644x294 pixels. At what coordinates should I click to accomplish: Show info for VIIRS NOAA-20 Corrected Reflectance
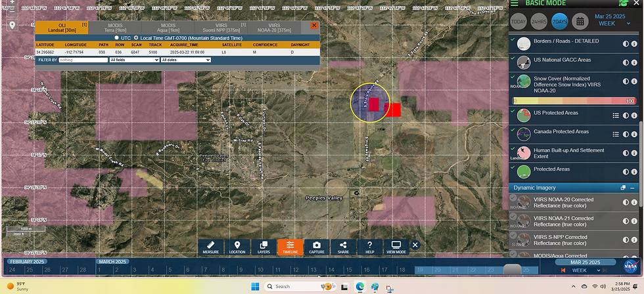click(x=634, y=202)
